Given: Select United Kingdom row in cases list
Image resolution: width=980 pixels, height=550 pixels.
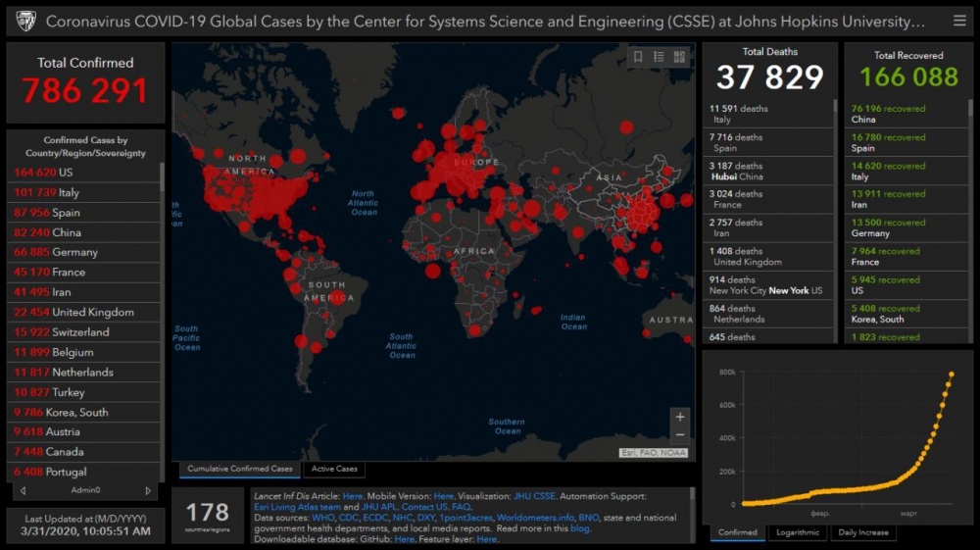Looking at the screenshot, I should (x=83, y=313).
